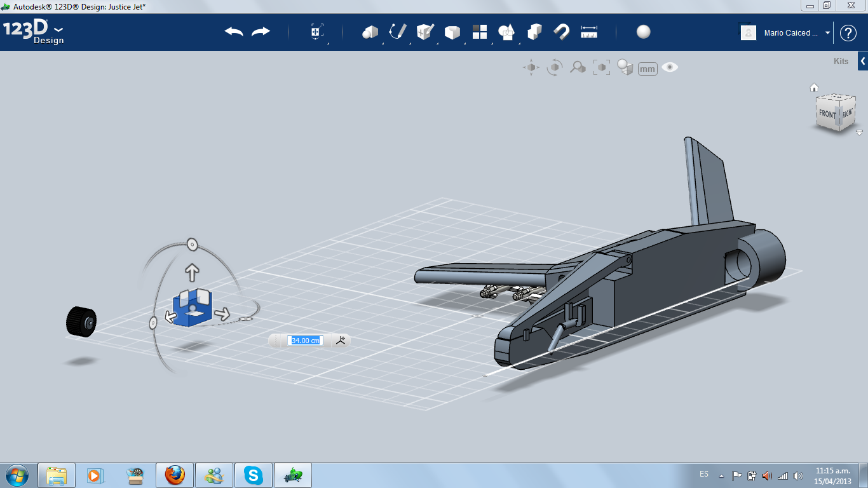The image size is (868, 488).
Task: Open the Grouping tools
Action: pos(506,32)
